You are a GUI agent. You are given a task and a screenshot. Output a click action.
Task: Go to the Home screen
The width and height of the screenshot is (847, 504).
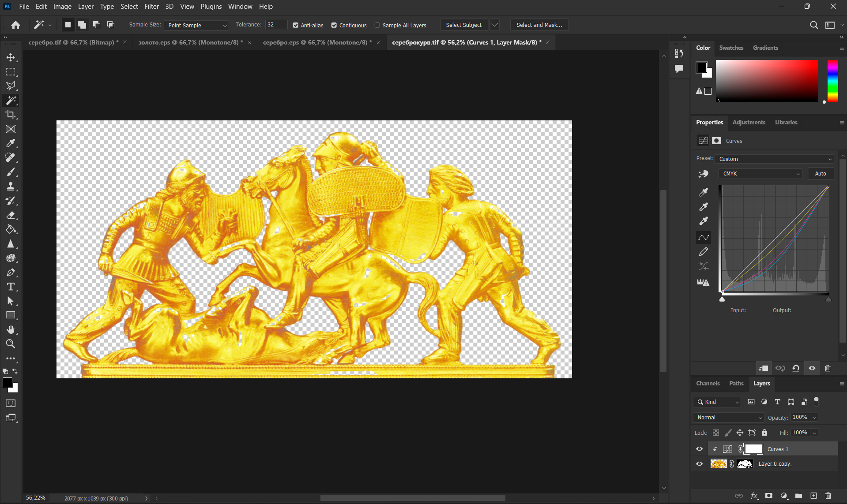click(15, 25)
